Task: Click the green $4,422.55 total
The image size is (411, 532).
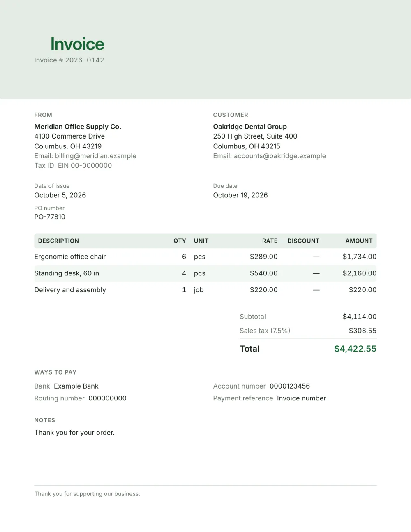Action: coord(356,349)
